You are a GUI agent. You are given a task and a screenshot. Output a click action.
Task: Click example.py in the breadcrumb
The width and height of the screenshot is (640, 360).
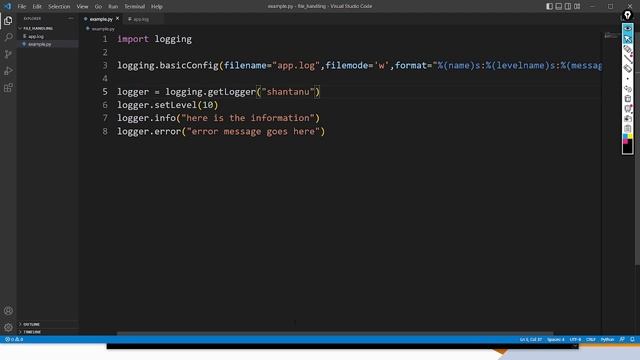pyautogui.click(x=103, y=29)
